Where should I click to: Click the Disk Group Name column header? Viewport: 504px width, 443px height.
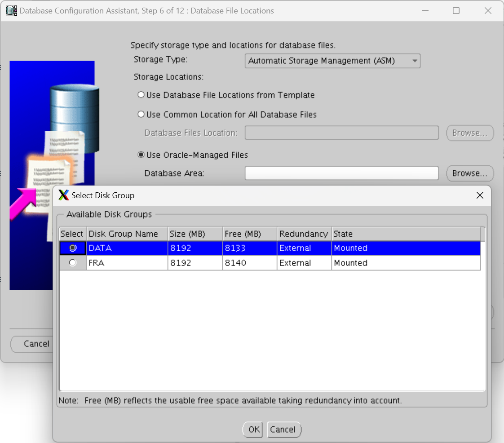[127, 234]
